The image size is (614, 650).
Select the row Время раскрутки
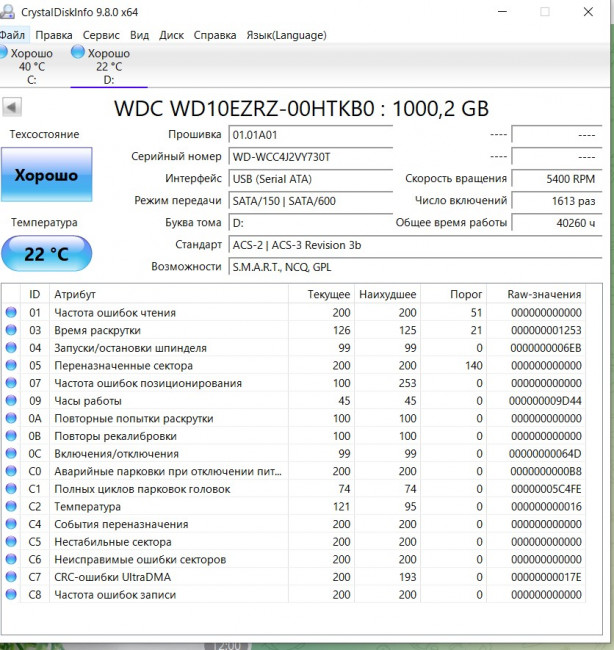[x=294, y=330]
